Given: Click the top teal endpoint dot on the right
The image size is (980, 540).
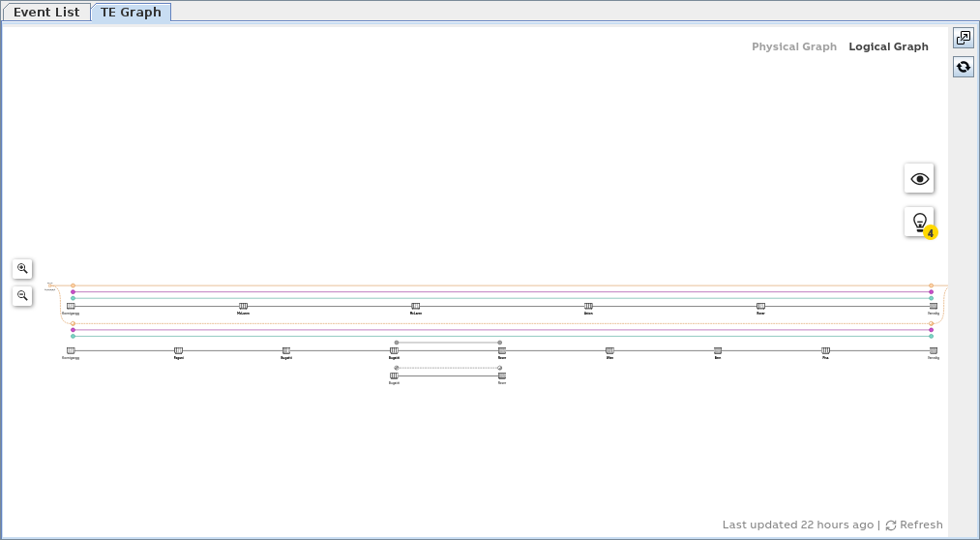Looking at the screenshot, I should point(932,298).
